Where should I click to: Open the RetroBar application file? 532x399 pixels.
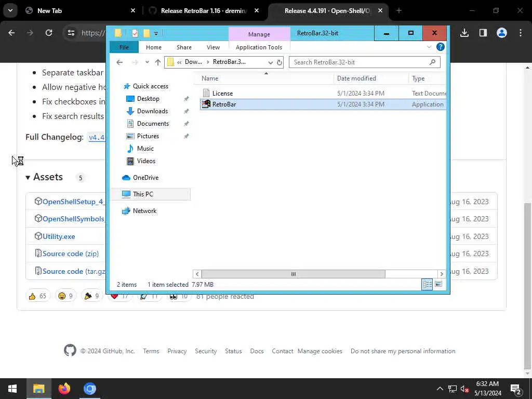click(x=224, y=104)
